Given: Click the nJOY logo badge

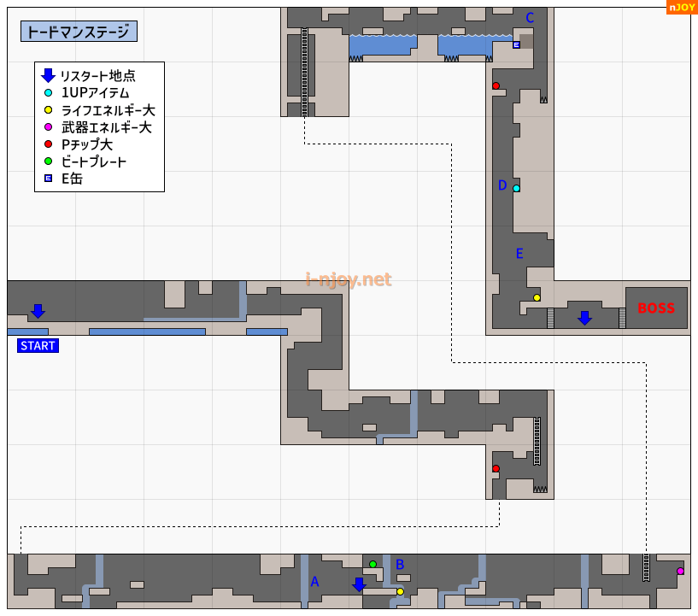Looking at the screenshot, I should tap(682, 7).
